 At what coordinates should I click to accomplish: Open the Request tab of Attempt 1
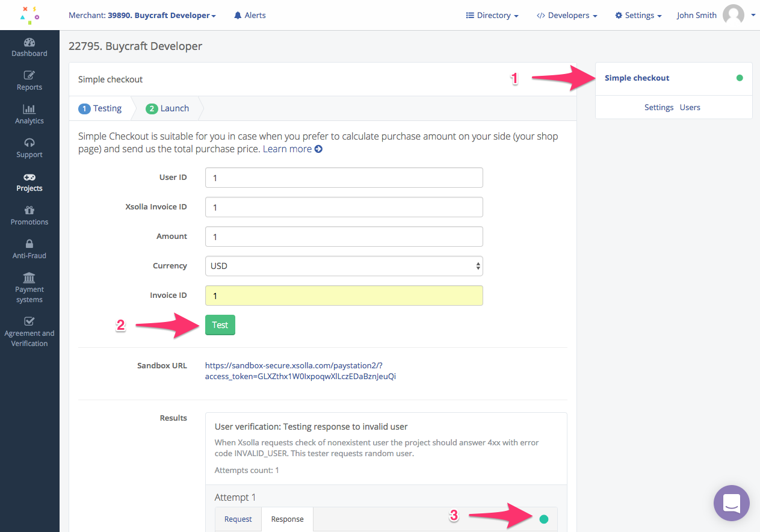point(238,519)
